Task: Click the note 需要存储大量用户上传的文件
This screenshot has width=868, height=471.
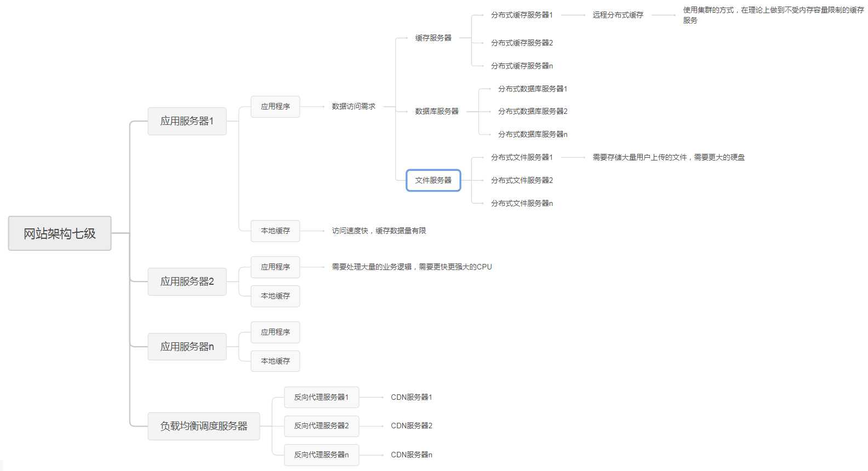Action: [x=669, y=157]
